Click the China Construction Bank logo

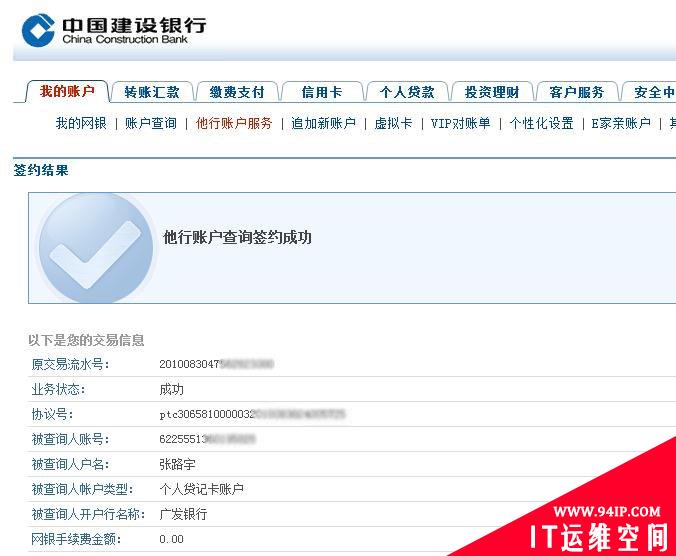(x=114, y=30)
